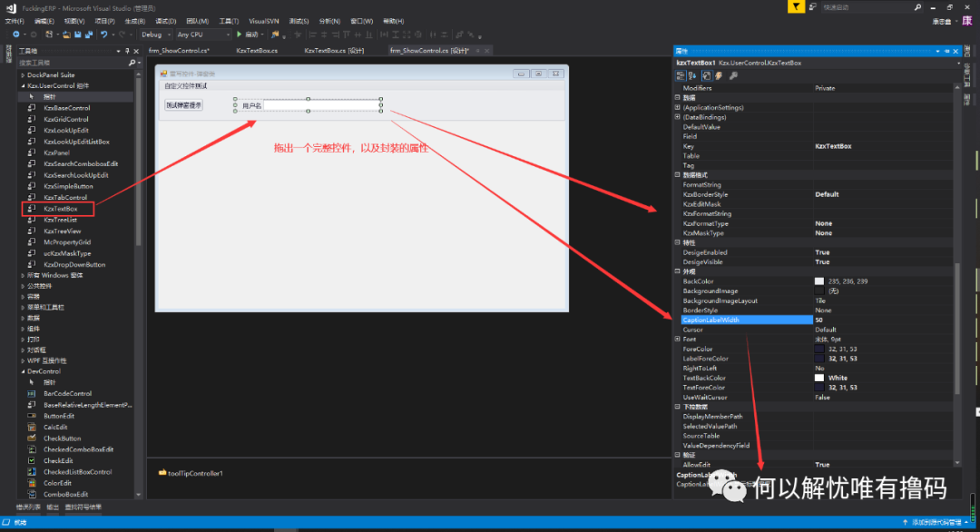
Task: Click the TextBackColor White color swatch
Action: 819,378
